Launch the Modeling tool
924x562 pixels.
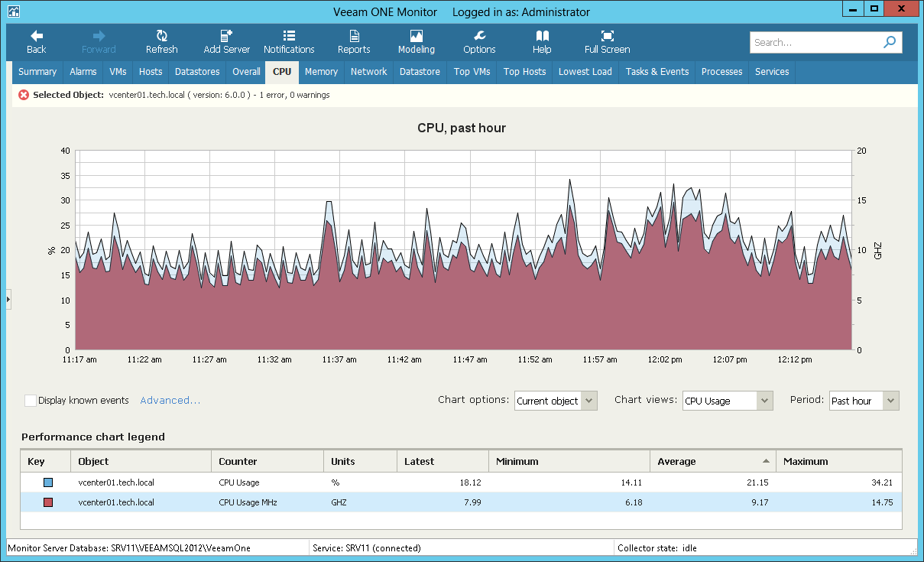coord(416,42)
